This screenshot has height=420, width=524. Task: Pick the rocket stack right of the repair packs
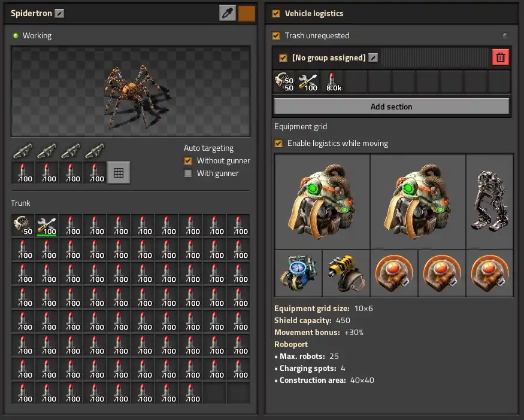pyautogui.click(x=71, y=226)
